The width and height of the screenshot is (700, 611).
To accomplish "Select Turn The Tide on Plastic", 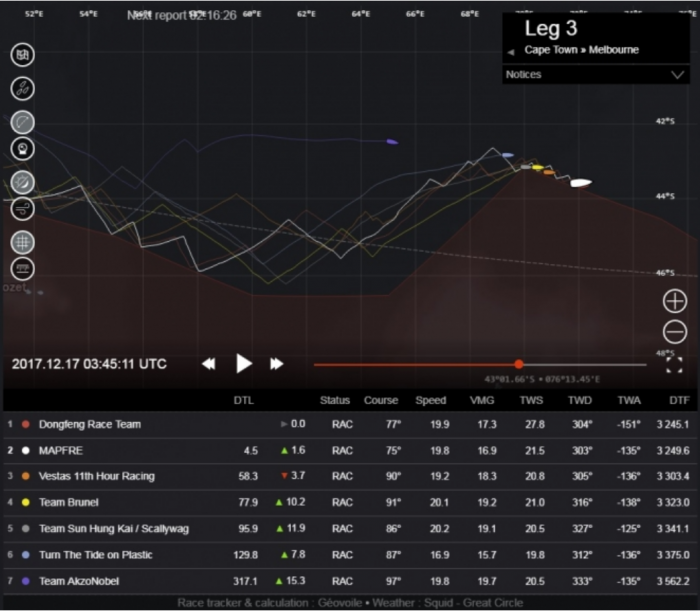I will click(x=96, y=555).
